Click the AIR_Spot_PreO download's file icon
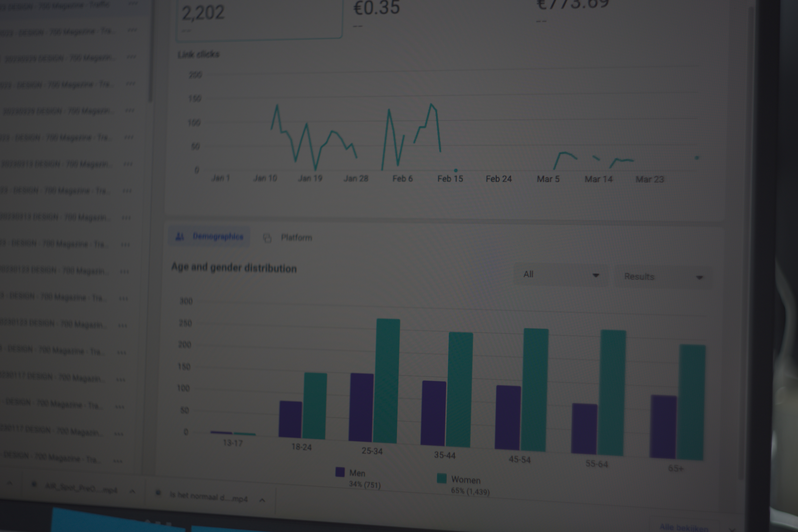Viewport: 798px width, 532px height. 34,484
